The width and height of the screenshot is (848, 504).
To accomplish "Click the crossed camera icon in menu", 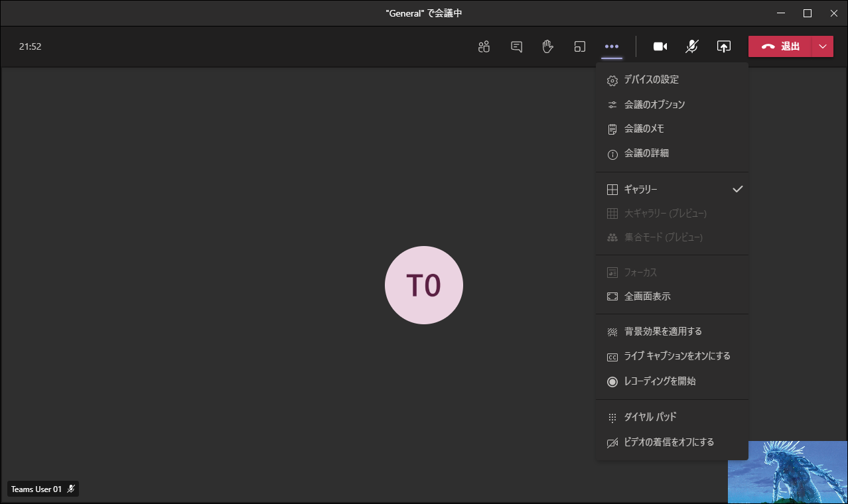I will click(612, 443).
